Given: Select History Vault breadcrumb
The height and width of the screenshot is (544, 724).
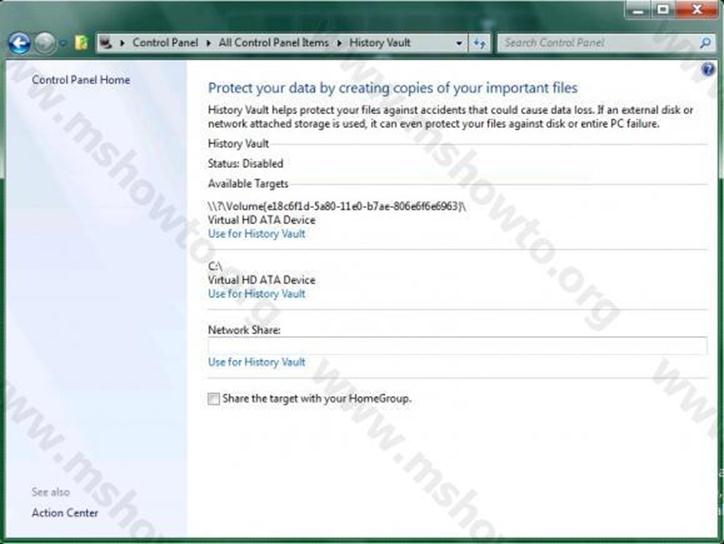Looking at the screenshot, I should coord(380,43).
